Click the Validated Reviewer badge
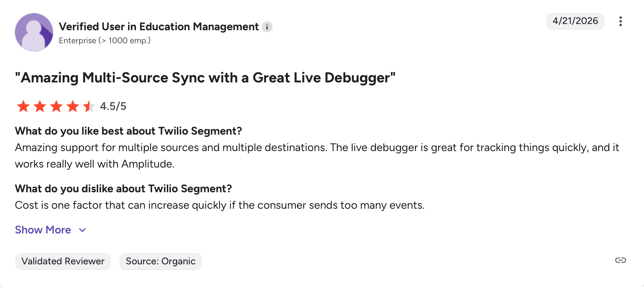Viewport: 644px width, 287px height. (x=63, y=261)
